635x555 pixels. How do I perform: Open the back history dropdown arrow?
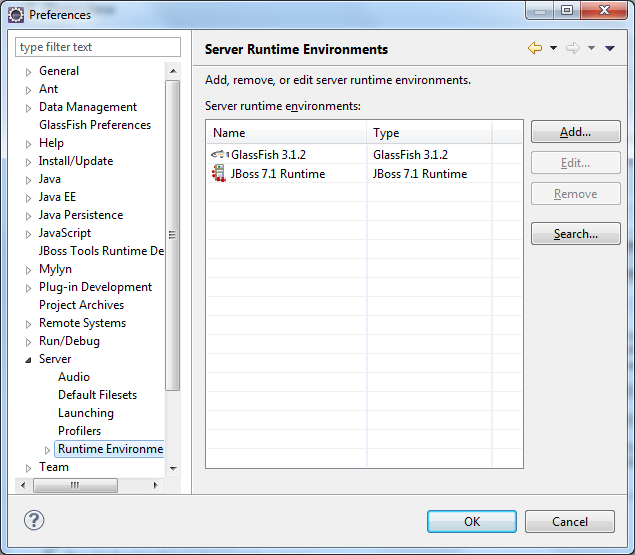tap(553, 48)
